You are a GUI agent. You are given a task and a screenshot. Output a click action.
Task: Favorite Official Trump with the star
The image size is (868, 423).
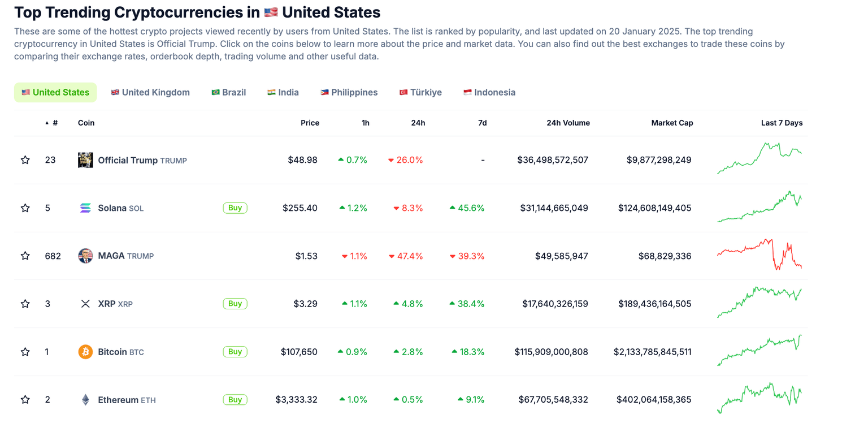coord(25,160)
